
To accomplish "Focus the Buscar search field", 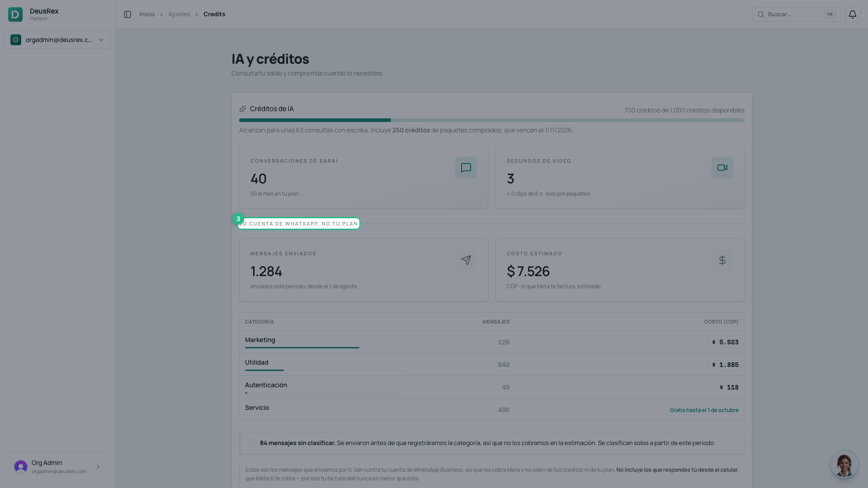I will (796, 14).
